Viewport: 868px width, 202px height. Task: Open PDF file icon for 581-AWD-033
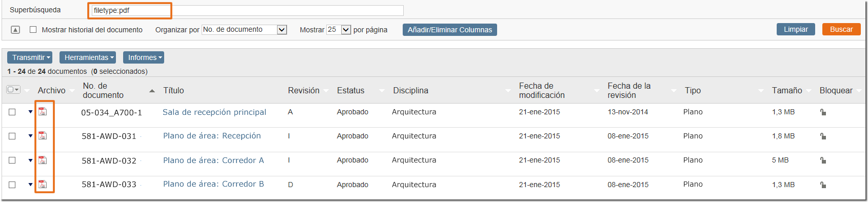[43, 184]
